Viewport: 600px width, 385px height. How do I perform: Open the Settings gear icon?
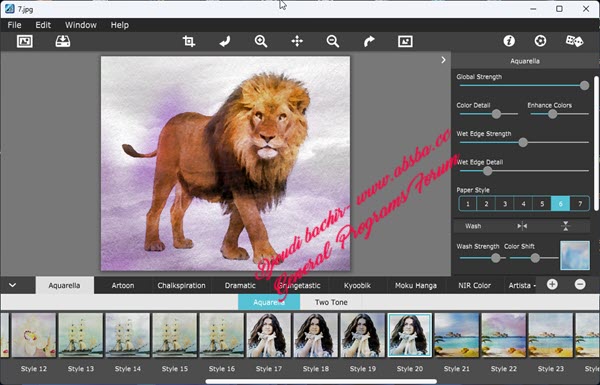(x=540, y=41)
